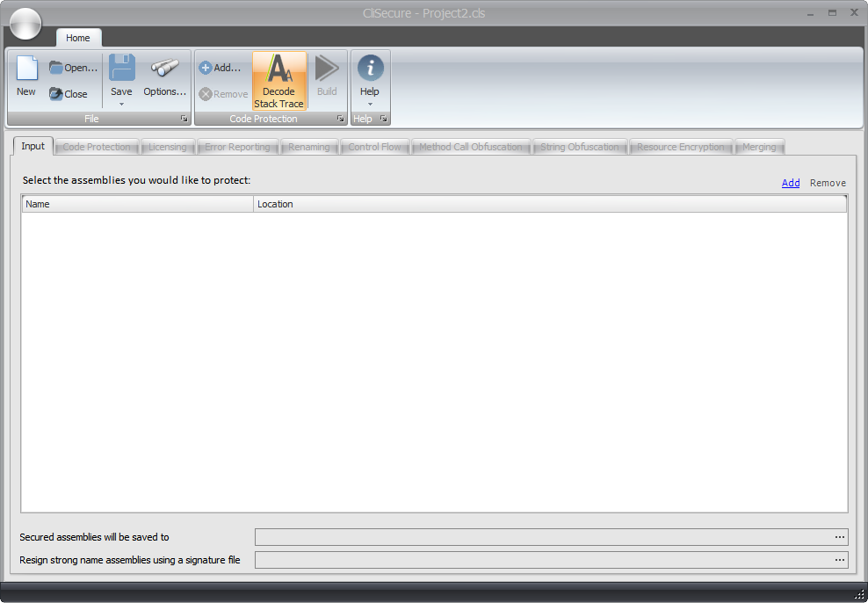Expand the Save dropdown arrow
This screenshot has height=603, width=868.
(121, 104)
